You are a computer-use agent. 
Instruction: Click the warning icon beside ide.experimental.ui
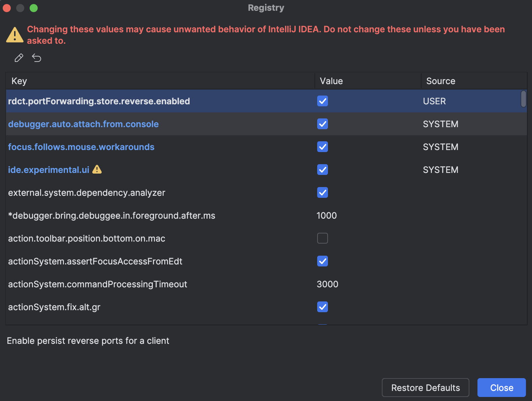click(x=97, y=170)
